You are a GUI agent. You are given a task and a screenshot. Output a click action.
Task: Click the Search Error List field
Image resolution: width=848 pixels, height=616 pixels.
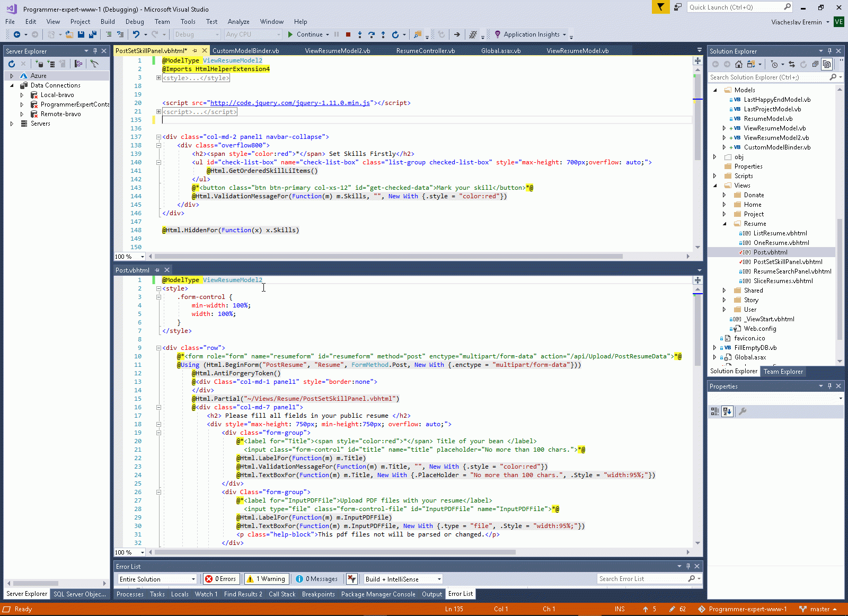642,579
